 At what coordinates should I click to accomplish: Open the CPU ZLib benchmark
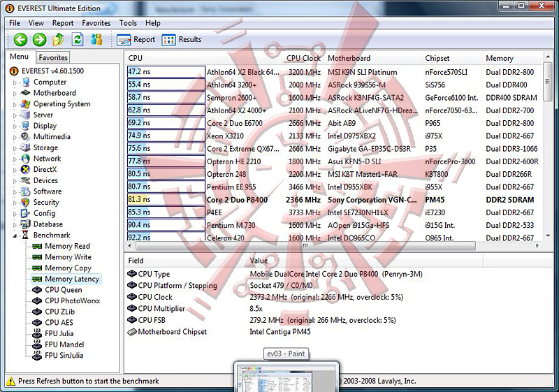tap(59, 312)
